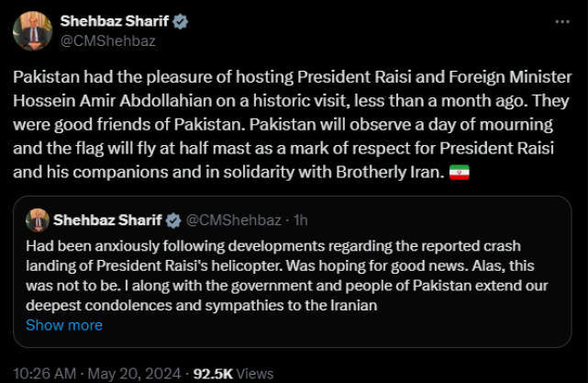Screen dimensions: 588x383
Task: Click the 92.5K view count number
Action: [x=214, y=374]
